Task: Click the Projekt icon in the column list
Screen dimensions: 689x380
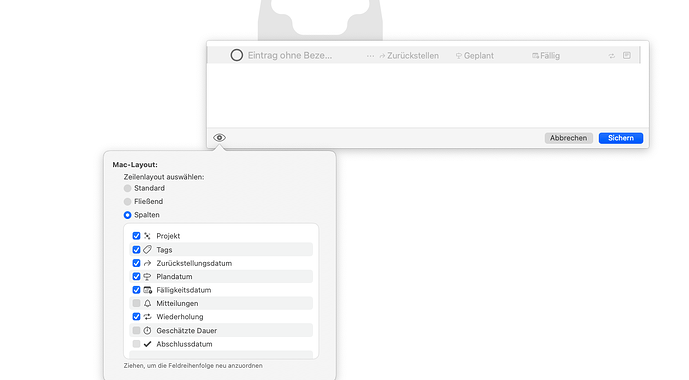Action: (x=147, y=236)
